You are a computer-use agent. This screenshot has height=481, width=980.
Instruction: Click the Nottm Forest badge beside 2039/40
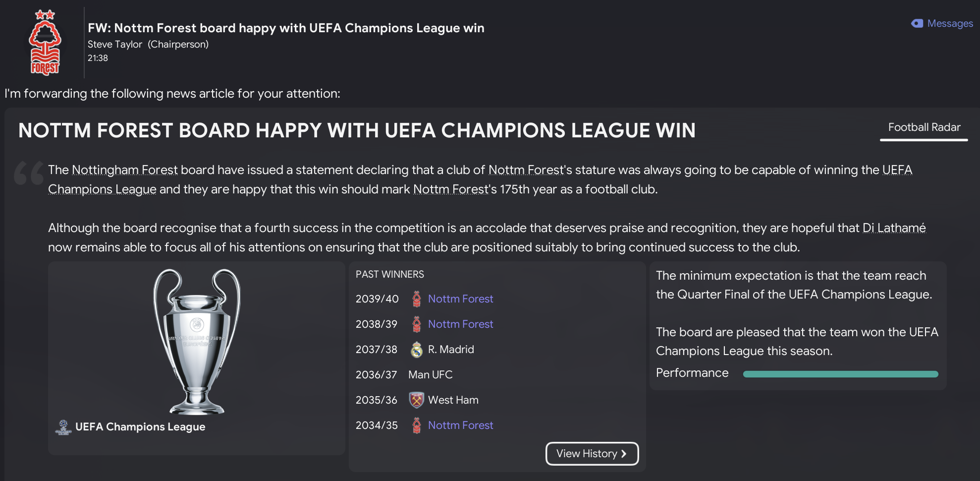tap(417, 299)
